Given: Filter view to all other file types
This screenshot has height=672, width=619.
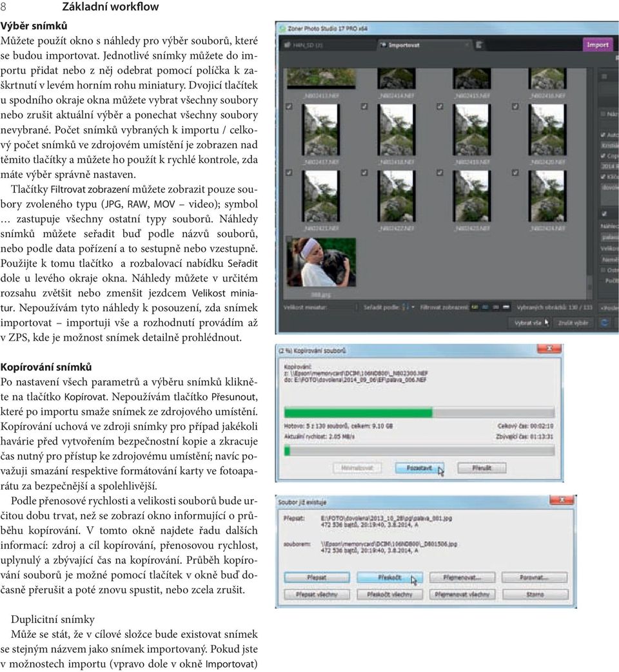Looking at the screenshot, I should tap(506, 307).
